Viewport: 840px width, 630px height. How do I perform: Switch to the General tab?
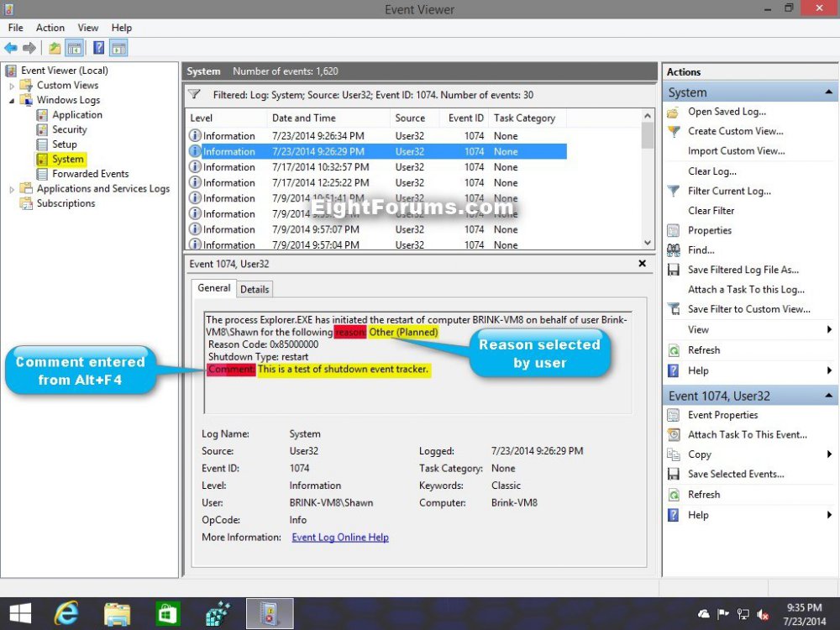point(213,287)
